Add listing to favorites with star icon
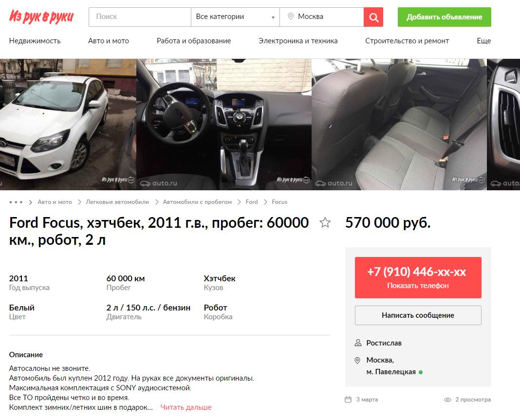This screenshot has height=420, width=520. click(x=325, y=222)
